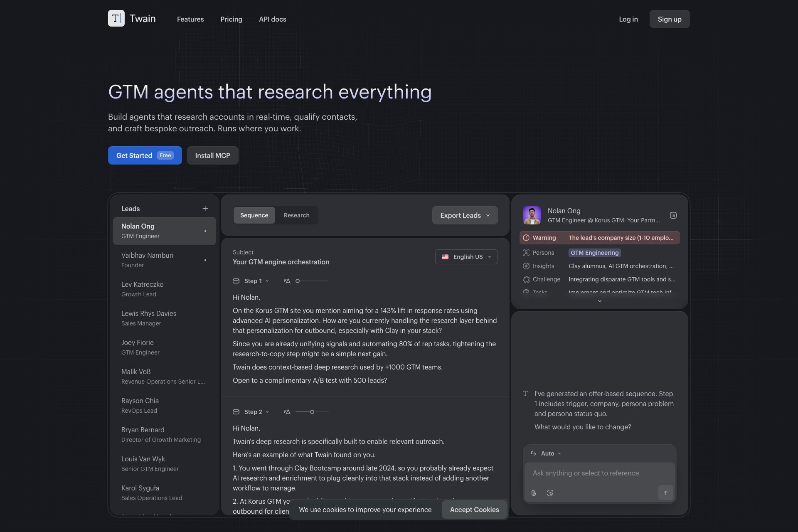Switch to the Research view

pos(296,215)
